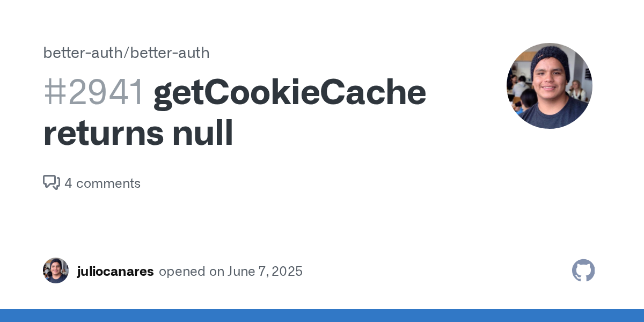
Task: Click the beanie hat in large photo
Action: click(550, 57)
